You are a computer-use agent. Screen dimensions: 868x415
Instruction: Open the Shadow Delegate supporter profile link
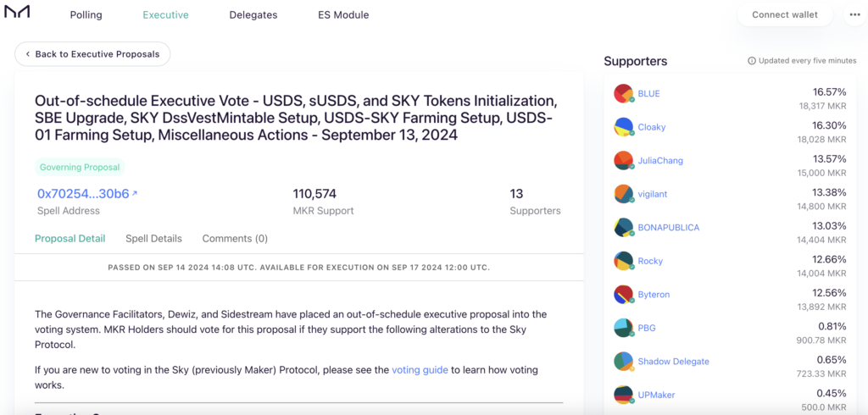tap(673, 362)
